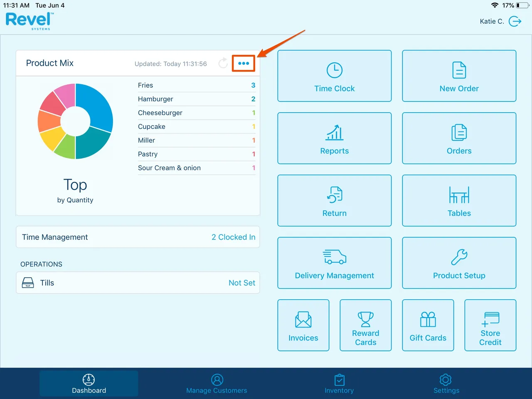The height and width of the screenshot is (399, 532).
Task: Check the Wi-Fi status icon
Action: [495, 5]
